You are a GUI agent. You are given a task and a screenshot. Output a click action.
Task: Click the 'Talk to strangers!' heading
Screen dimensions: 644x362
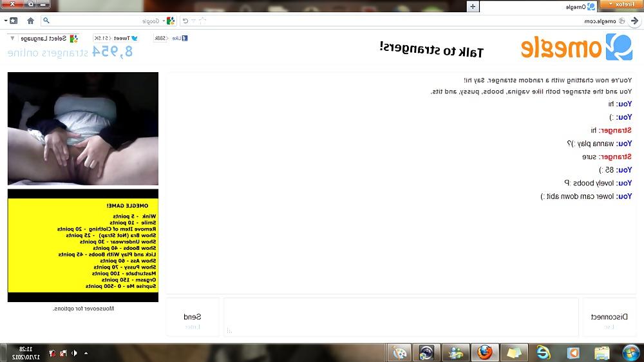tap(431, 50)
